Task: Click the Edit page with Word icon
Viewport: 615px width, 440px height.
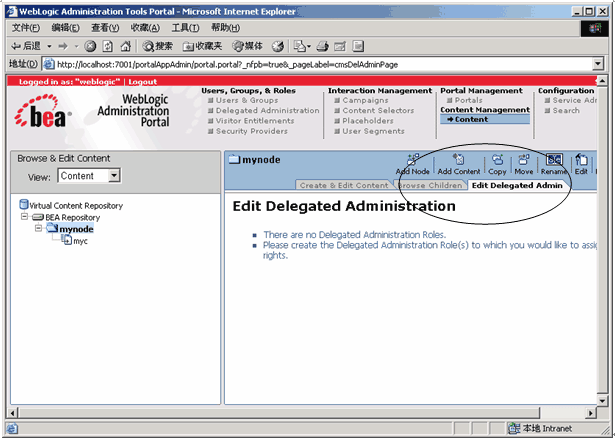Action: 340,46
